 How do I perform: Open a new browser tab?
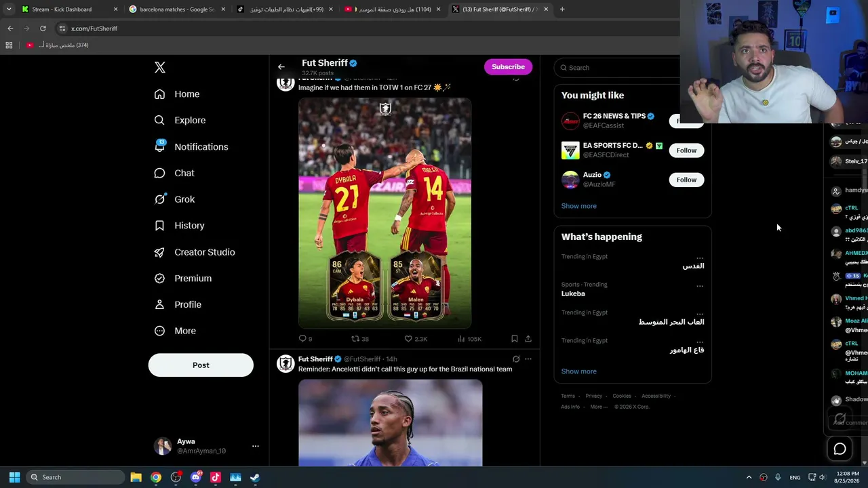pos(562,9)
